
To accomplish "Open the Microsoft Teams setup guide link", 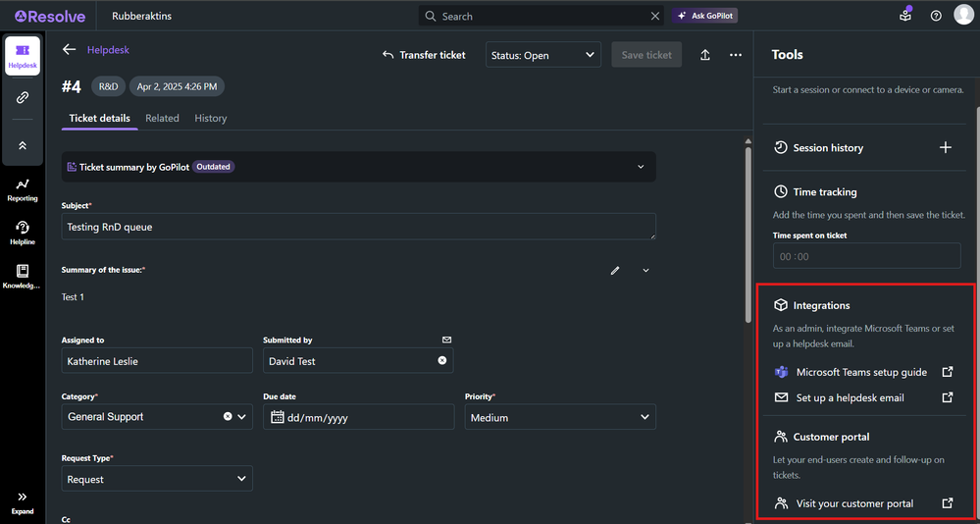I will pyautogui.click(x=861, y=373).
